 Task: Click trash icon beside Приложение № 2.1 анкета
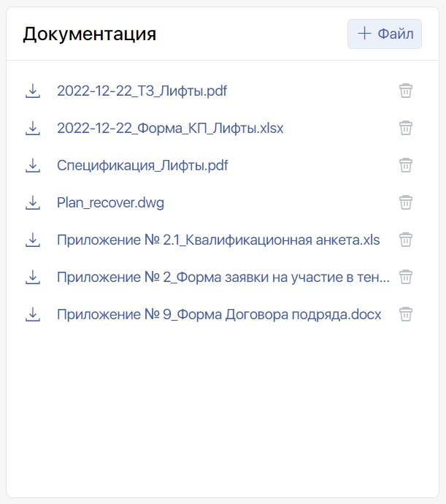(406, 240)
